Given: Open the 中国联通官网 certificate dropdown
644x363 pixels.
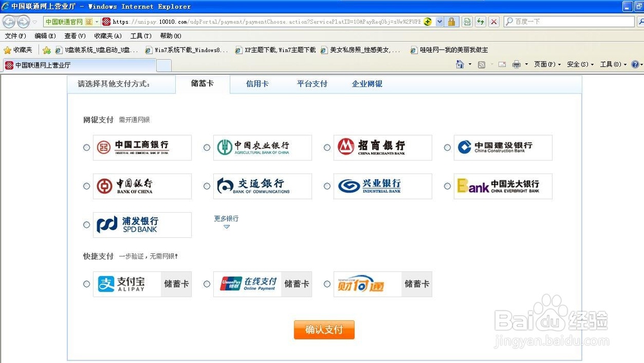Looking at the screenshot, I should [97, 22].
